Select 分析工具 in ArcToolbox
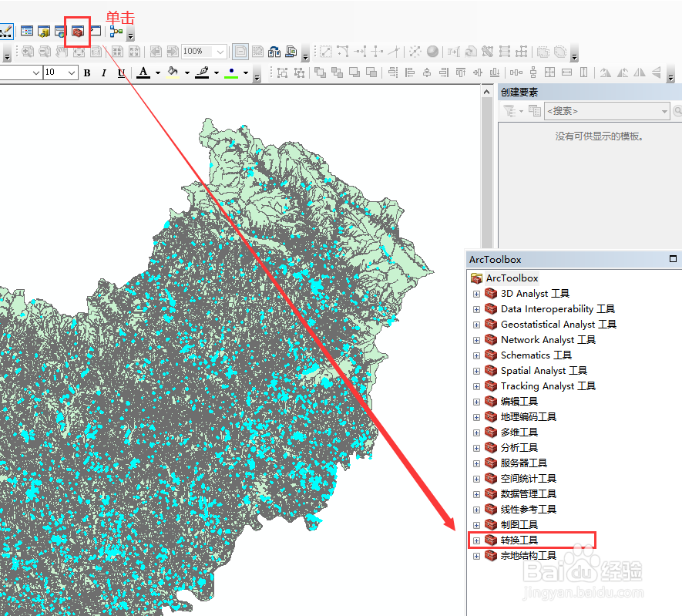Viewport: 682px width, 616px height. pos(519,448)
